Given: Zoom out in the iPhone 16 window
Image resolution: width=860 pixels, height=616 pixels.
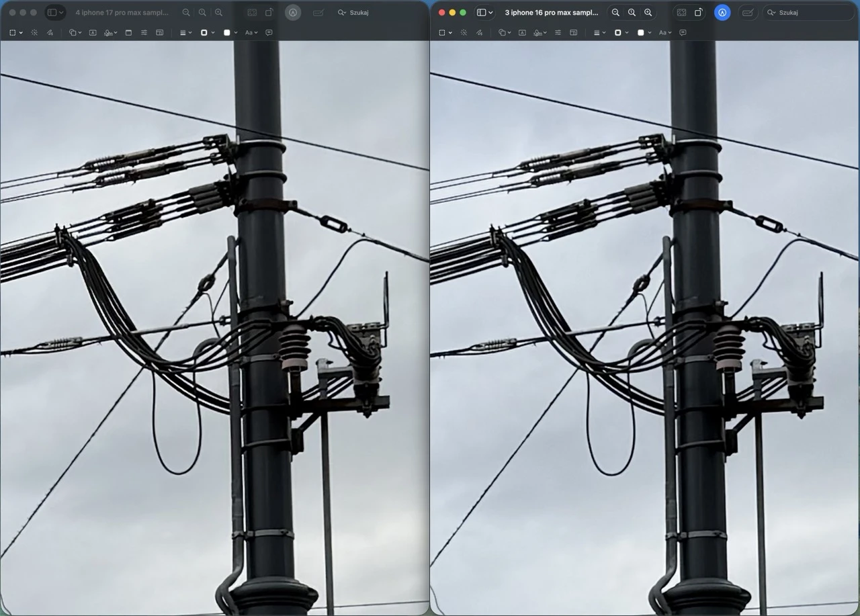Looking at the screenshot, I should [615, 13].
